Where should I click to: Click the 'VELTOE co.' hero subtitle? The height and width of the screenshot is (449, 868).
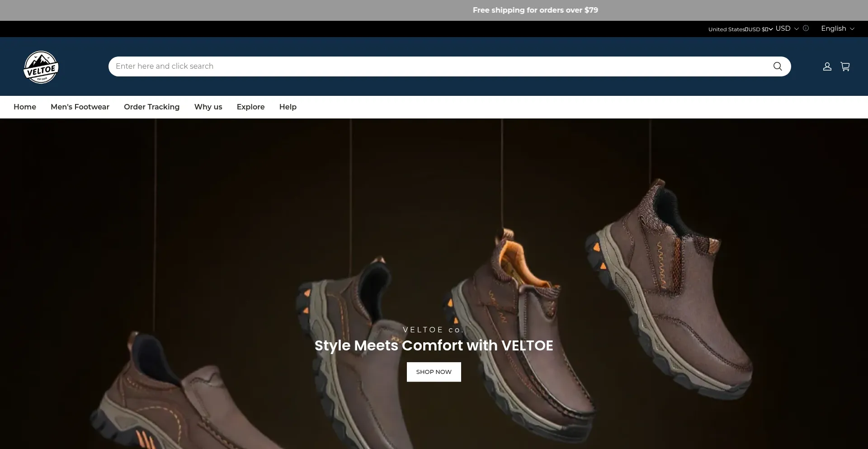434,330
